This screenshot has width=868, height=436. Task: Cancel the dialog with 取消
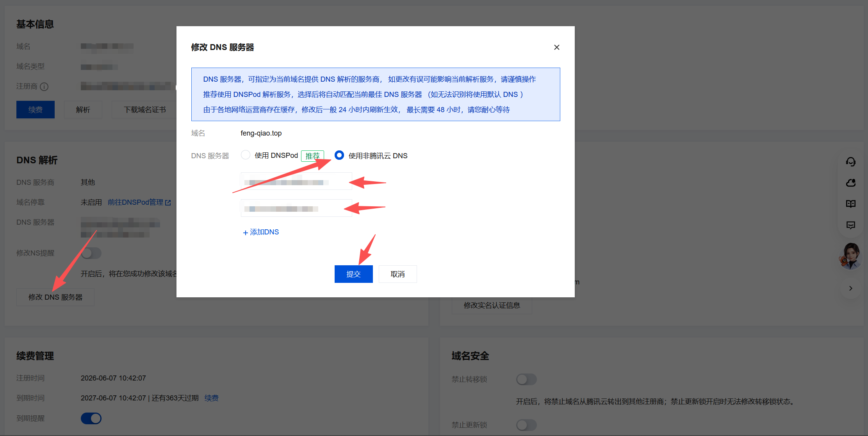click(397, 274)
